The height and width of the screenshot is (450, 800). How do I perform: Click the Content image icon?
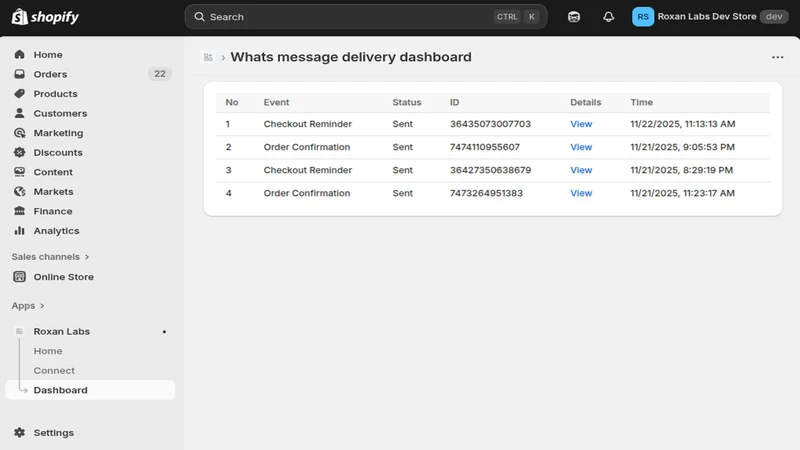(x=19, y=172)
